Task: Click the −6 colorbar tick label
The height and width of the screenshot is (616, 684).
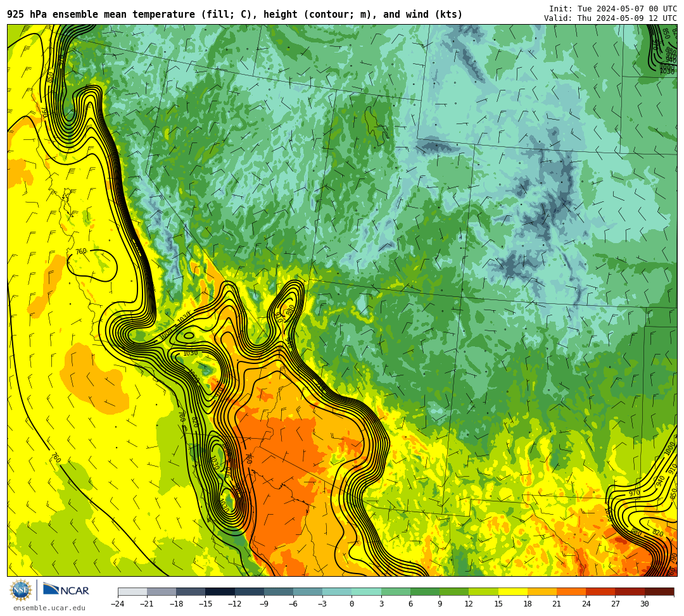Action: [293, 604]
